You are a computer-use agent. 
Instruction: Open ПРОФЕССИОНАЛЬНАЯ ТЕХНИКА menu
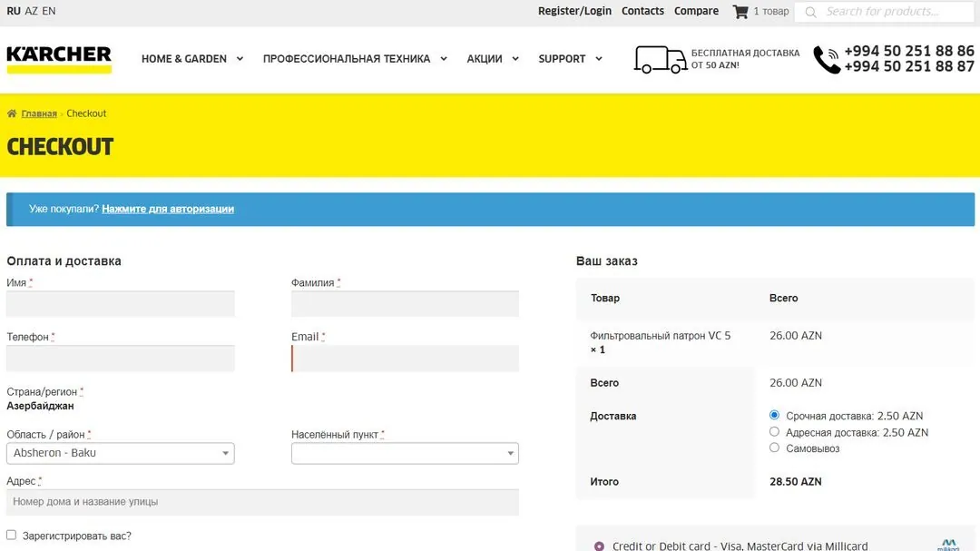[347, 59]
